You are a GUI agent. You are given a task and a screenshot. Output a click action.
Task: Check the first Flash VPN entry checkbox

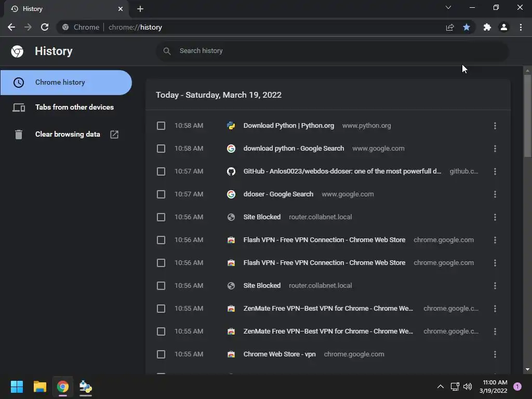[161, 240]
